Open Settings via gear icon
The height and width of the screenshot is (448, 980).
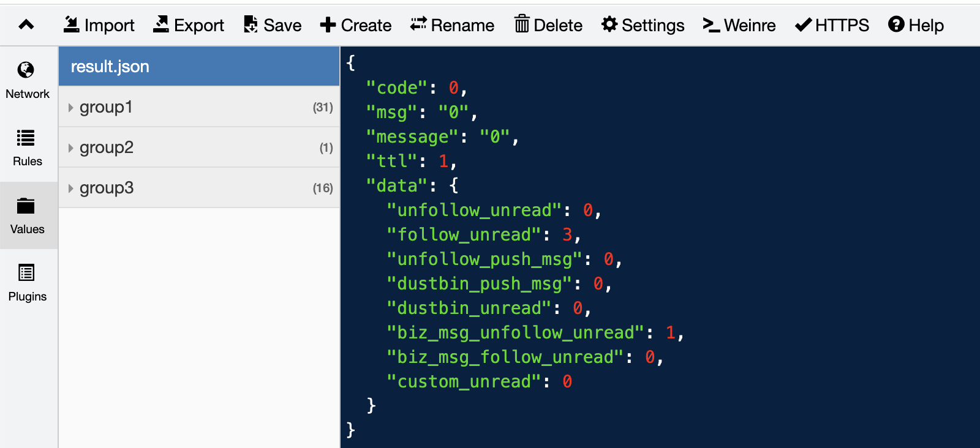click(609, 24)
